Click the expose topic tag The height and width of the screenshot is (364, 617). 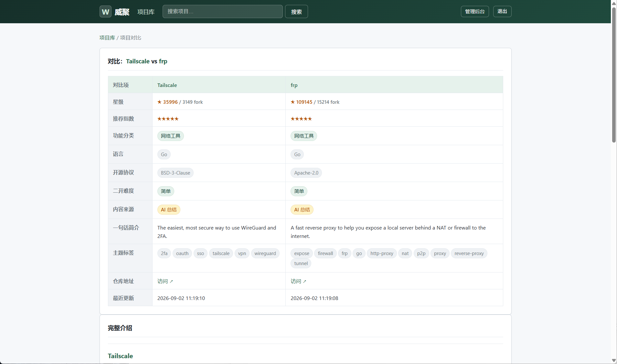(x=302, y=253)
